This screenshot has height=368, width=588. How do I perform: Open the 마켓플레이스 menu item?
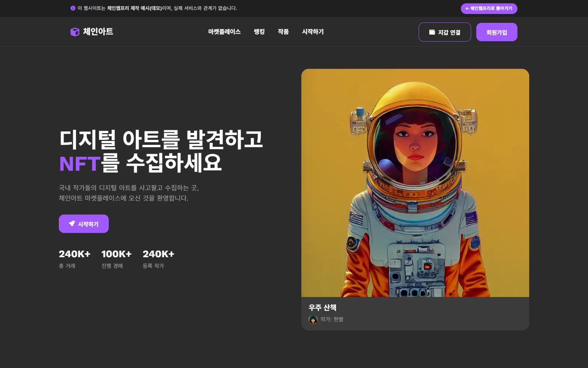point(225,32)
